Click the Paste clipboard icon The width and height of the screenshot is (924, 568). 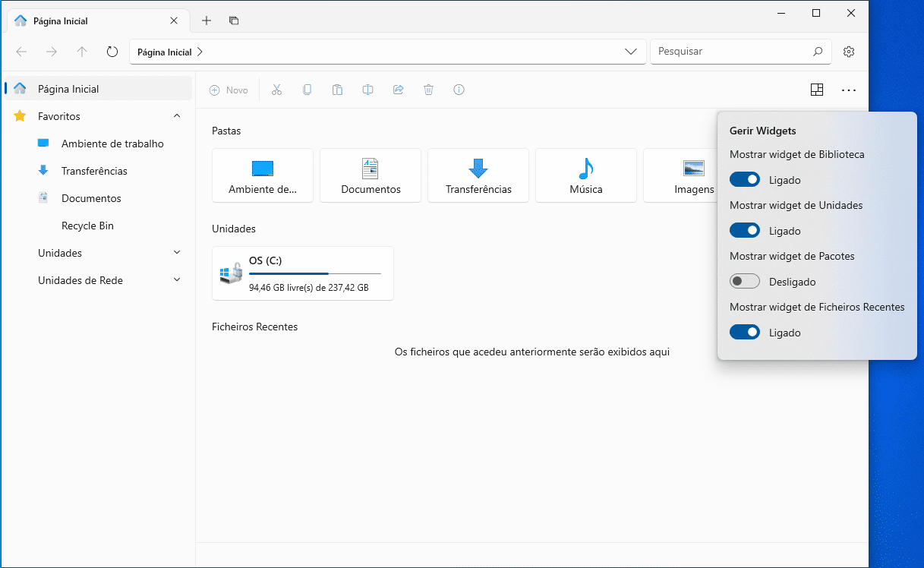(337, 90)
